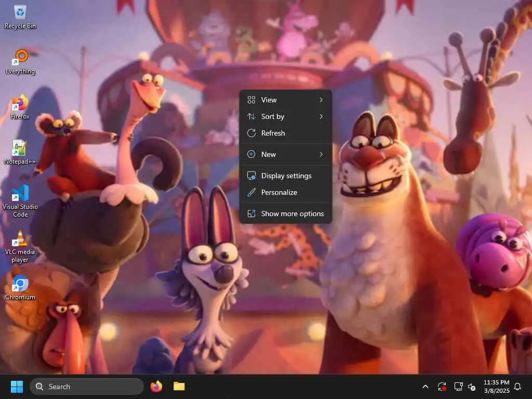Click the grid icon next to View
This screenshot has height=399, width=532.
(x=251, y=100)
